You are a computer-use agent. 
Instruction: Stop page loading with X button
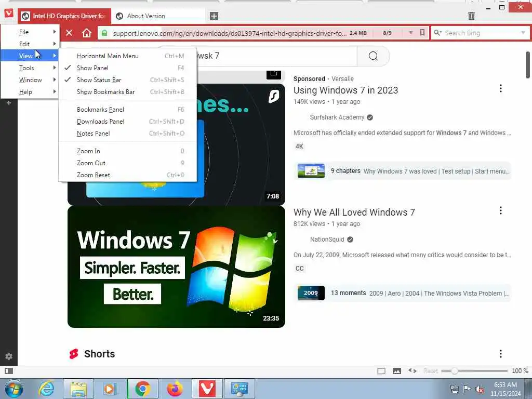point(69,33)
